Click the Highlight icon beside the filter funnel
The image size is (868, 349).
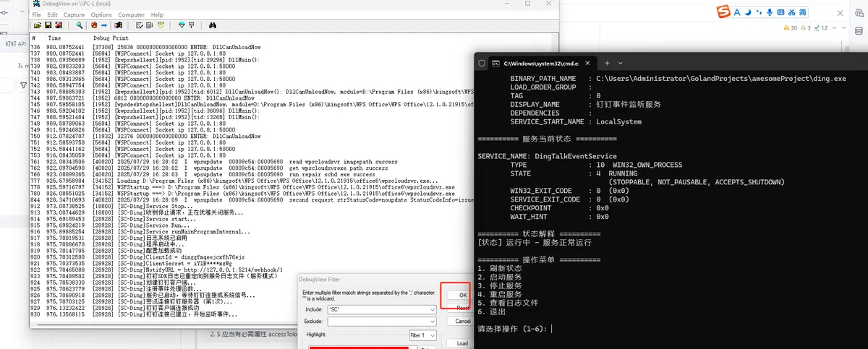point(192,25)
